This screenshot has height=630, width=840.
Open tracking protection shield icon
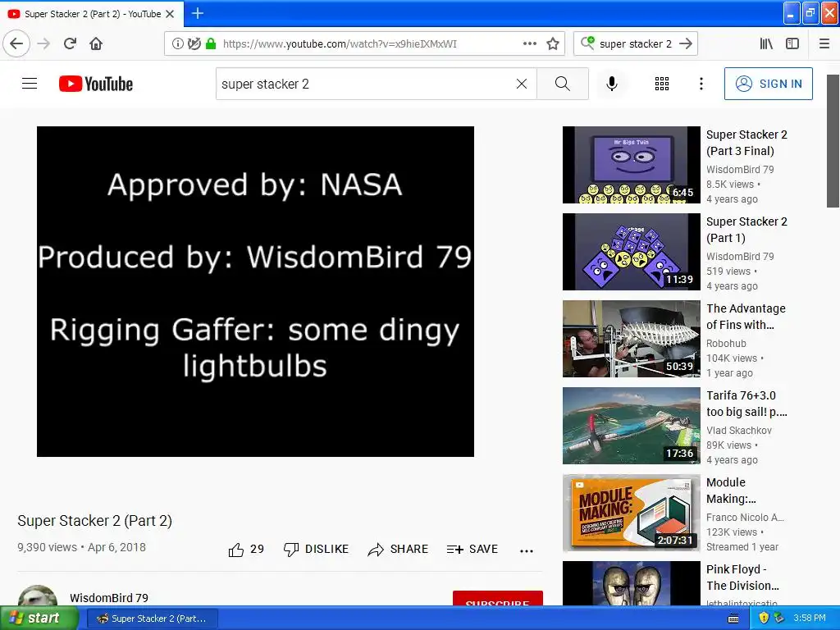coord(194,43)
